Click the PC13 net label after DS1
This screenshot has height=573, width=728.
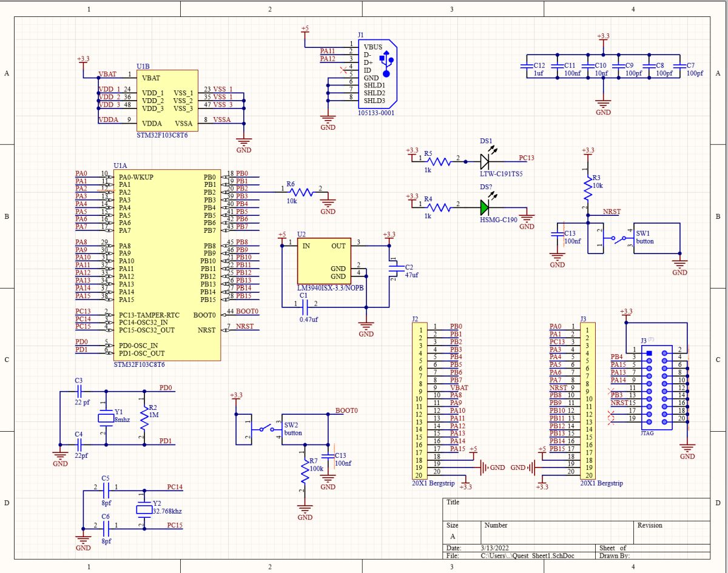(527, 158)
